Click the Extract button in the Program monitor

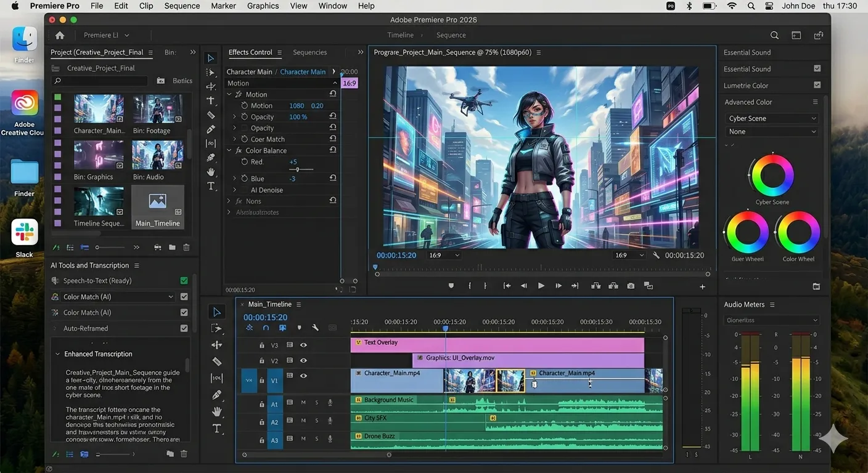tap(613, 286)
